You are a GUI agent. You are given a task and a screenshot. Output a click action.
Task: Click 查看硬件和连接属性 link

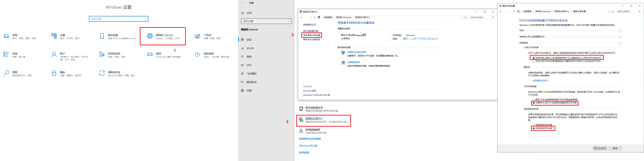pyautogui.click(x=310, y=139)
